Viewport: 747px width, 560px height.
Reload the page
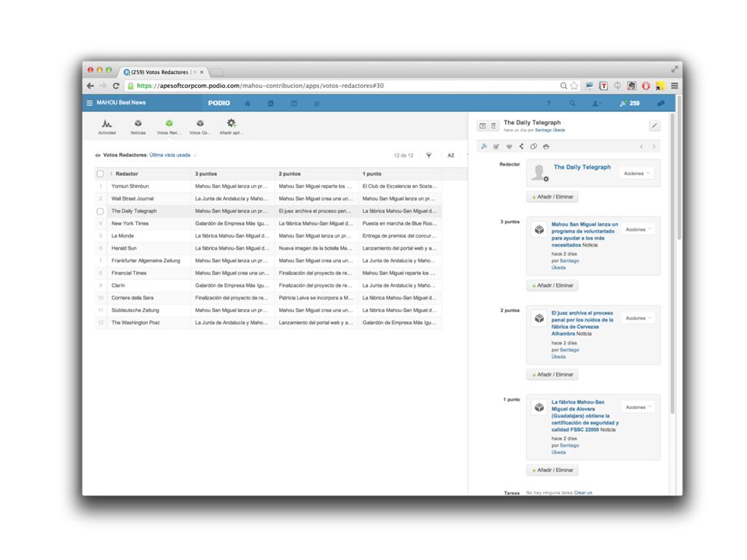[x=116, y=86]
